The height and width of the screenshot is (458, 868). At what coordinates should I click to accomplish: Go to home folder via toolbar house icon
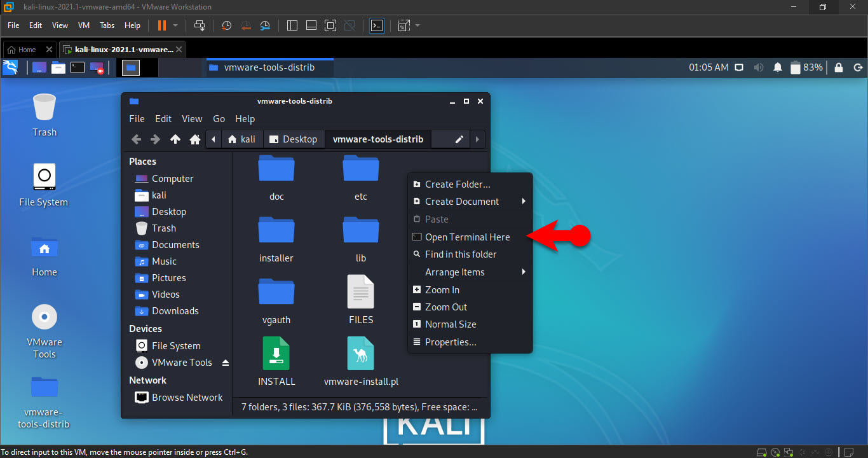[195, 139]
